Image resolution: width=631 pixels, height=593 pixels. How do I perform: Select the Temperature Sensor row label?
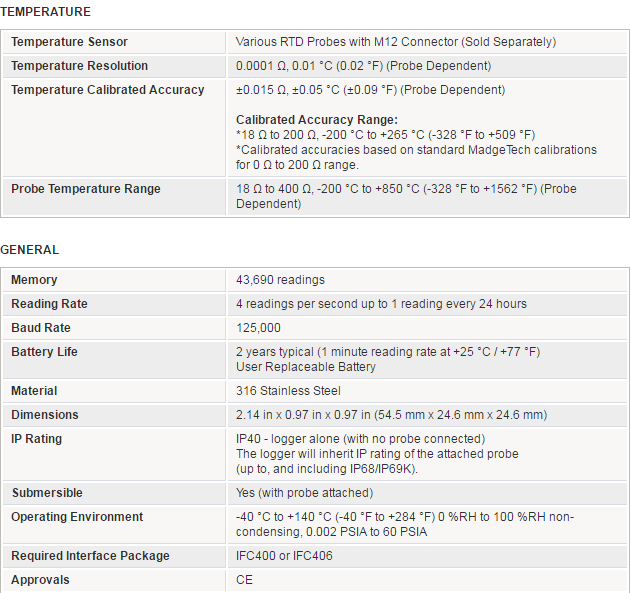[69, 42]
